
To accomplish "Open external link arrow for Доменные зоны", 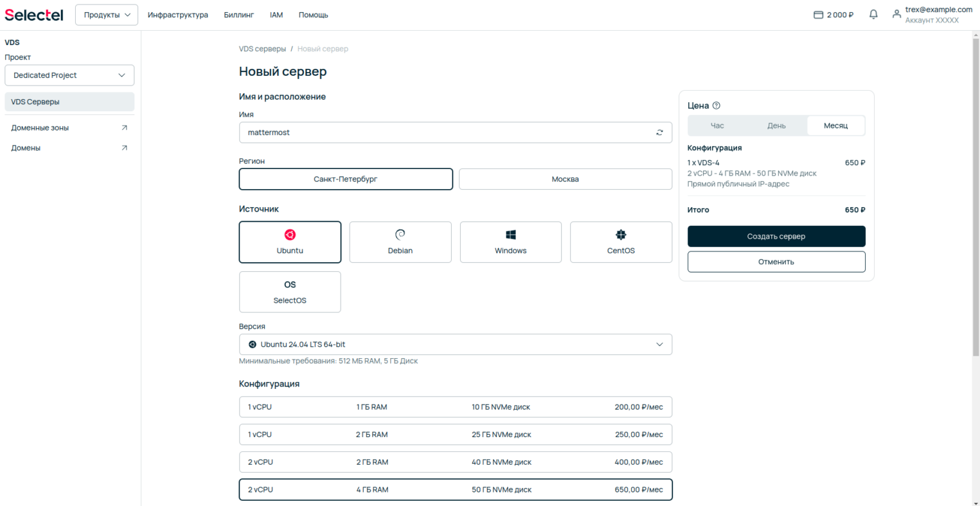I will 125,128.
